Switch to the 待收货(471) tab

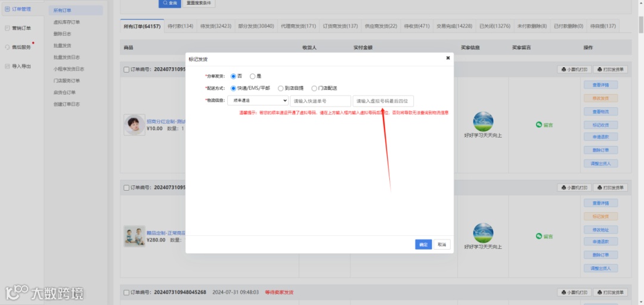tap(416, 26)
